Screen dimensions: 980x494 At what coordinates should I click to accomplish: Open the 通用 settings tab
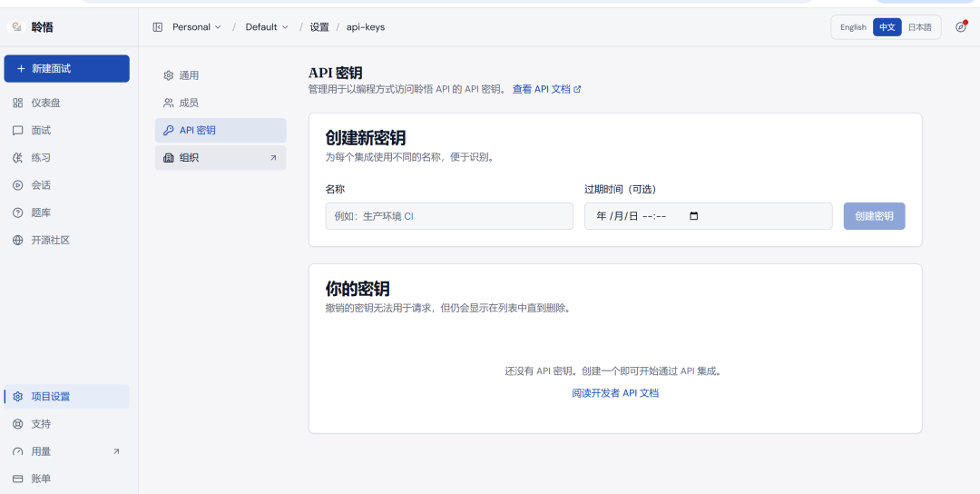[220, 75]
